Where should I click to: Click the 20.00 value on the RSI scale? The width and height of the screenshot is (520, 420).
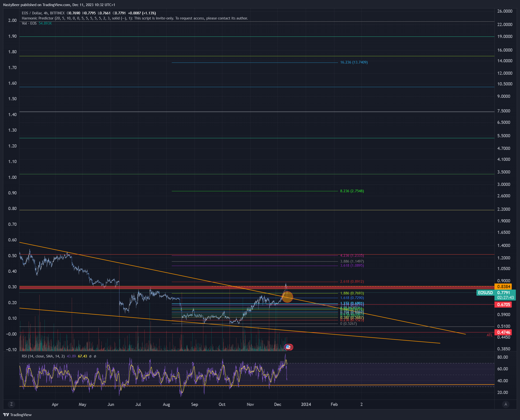502,393
